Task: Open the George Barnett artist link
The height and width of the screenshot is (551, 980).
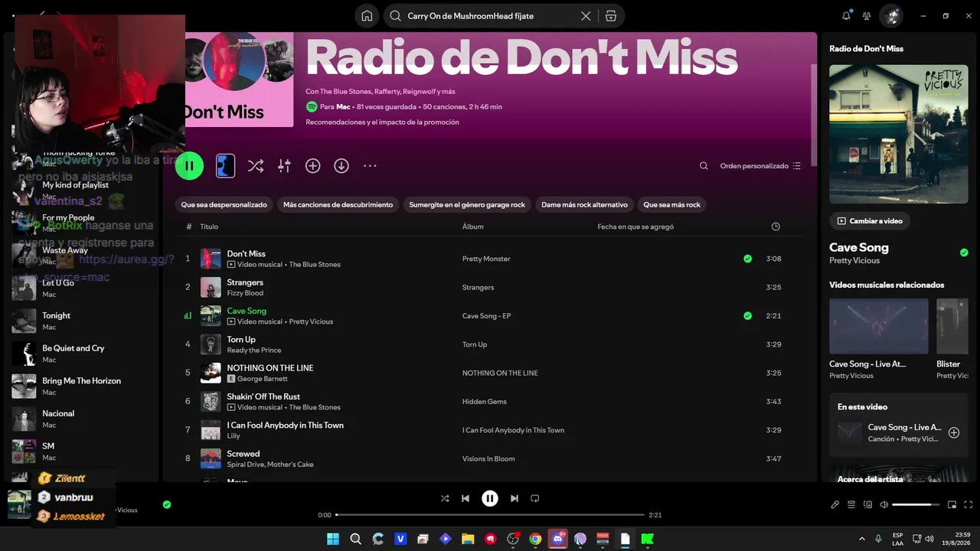Action: pyautogui.click(x=263, y=379)
